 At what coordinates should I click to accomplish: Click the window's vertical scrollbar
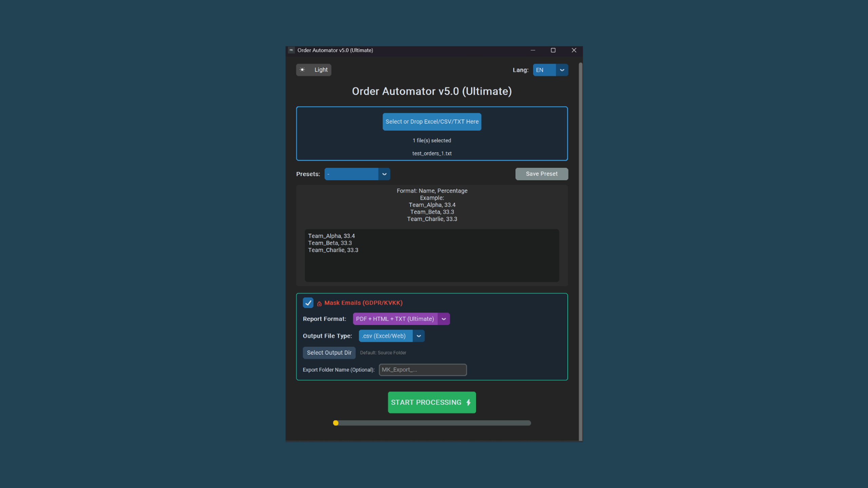pos(580,251)
